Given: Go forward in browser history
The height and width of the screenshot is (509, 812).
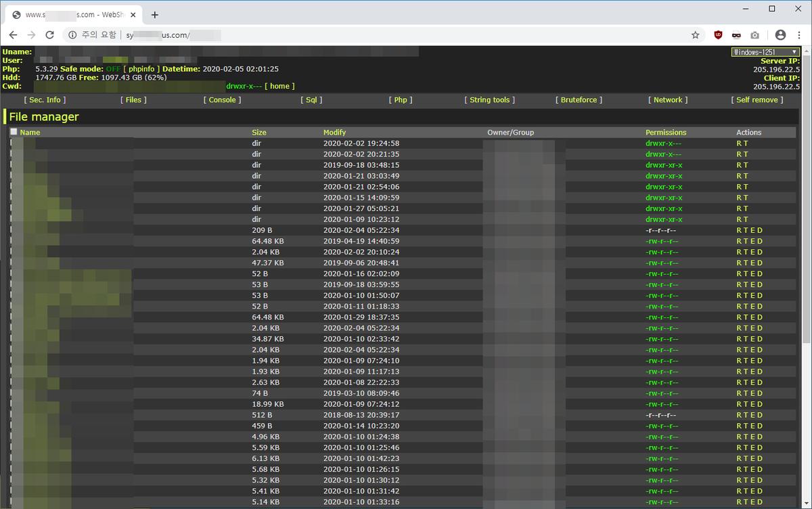Looking at the screenshot, I should click(32, 35).
